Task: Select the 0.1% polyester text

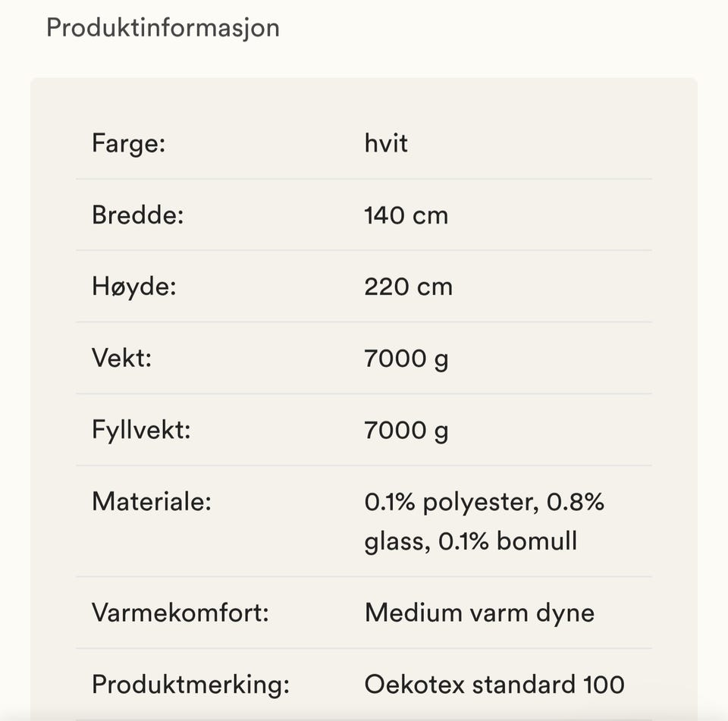Action: pos(452,503)
